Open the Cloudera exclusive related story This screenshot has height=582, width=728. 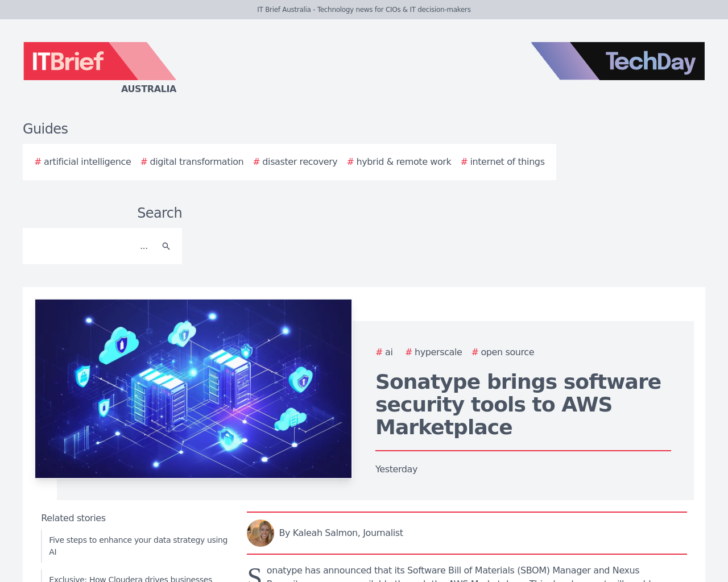(131, 578)
